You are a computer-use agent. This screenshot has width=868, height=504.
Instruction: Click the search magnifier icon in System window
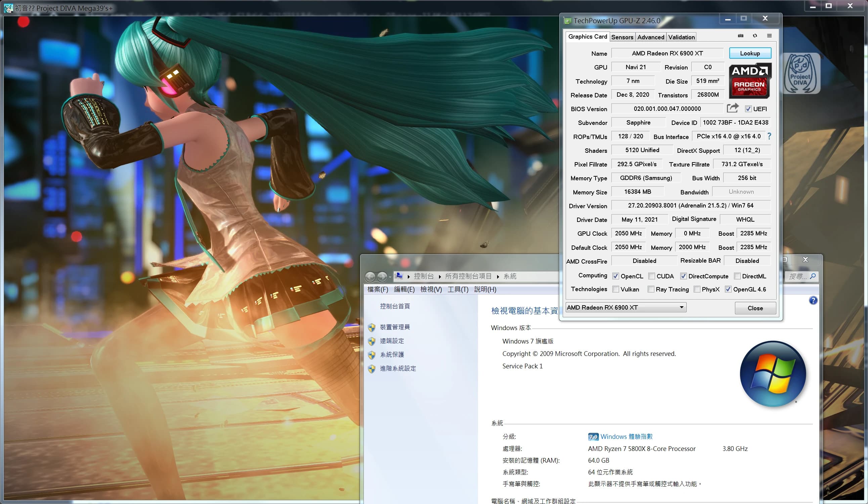click(813, 276)
